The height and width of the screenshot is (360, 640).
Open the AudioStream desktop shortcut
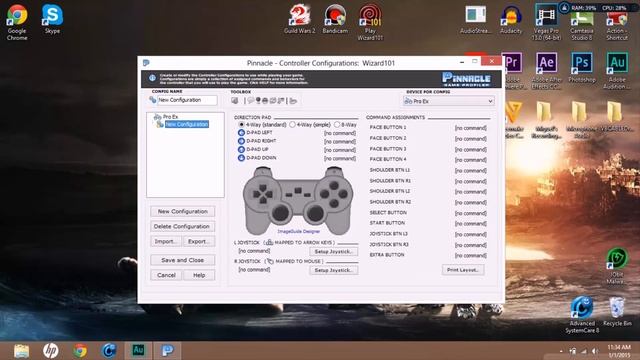click(x=476, y=19)
